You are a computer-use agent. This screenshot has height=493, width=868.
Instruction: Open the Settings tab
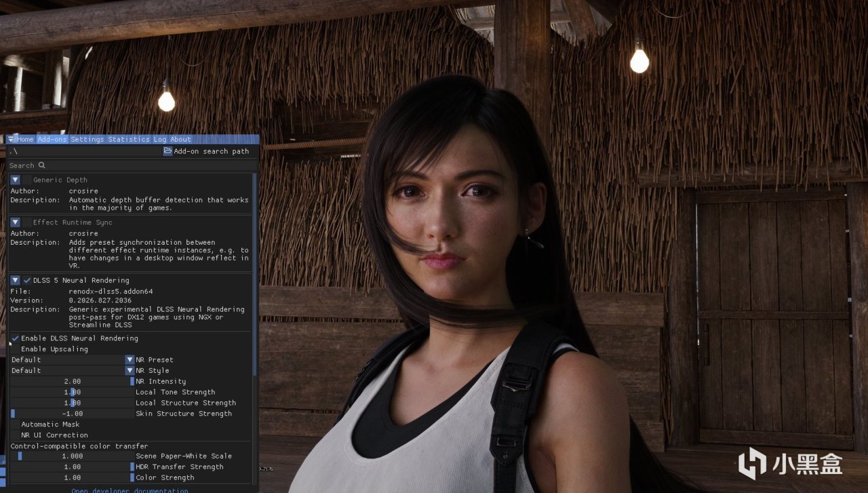pos(87,139)
